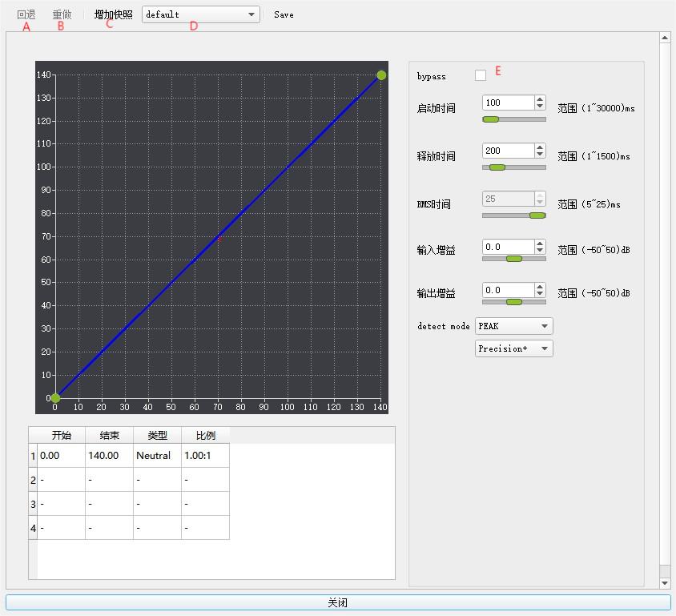Increase 启动时间 with the up arrow

(x=540, y=99)
